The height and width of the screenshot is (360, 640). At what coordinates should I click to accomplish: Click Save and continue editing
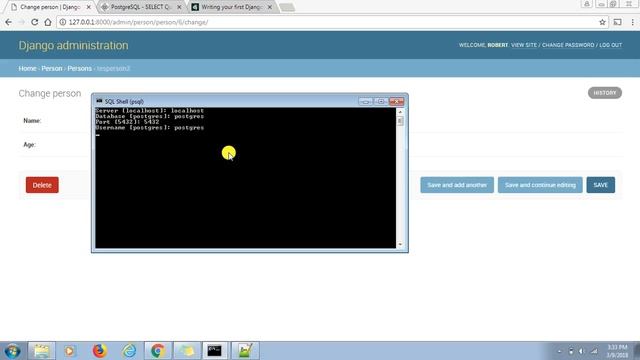pyautogui.click(x=540, y=185)
